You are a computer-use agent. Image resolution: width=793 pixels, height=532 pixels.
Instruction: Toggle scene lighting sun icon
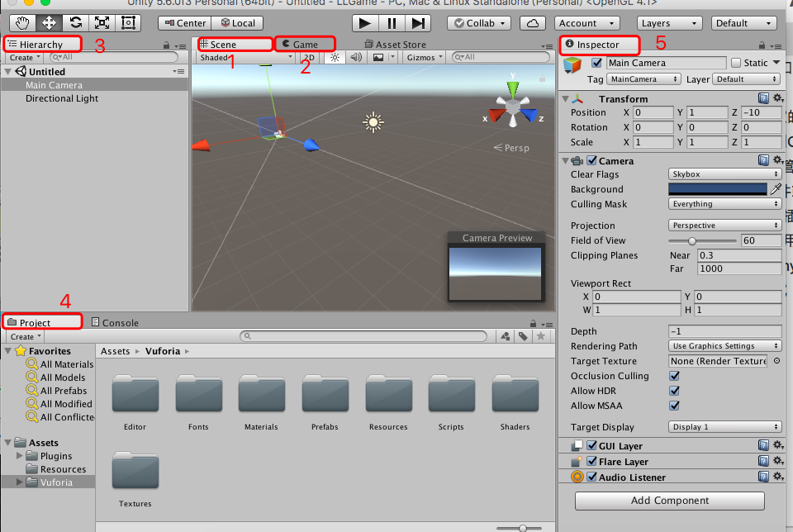coord(335,57)
